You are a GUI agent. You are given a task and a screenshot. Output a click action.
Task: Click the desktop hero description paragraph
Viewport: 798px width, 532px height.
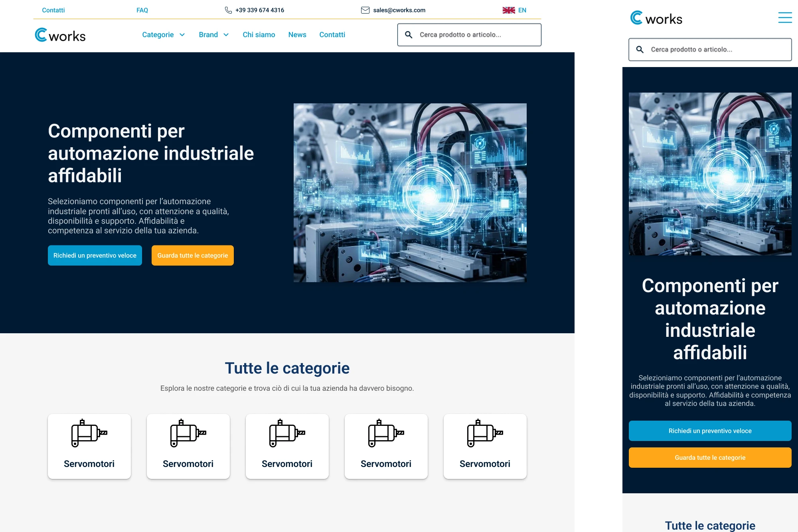point(138,216)
